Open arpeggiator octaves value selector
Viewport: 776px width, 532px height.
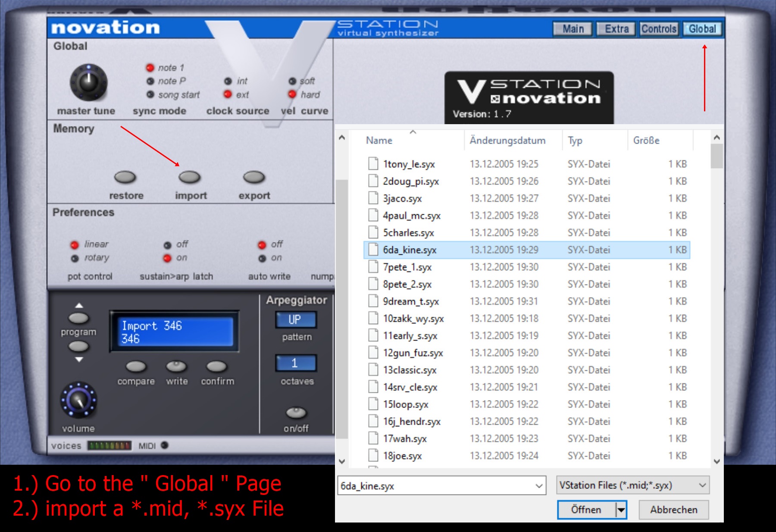tap(296, 363)
